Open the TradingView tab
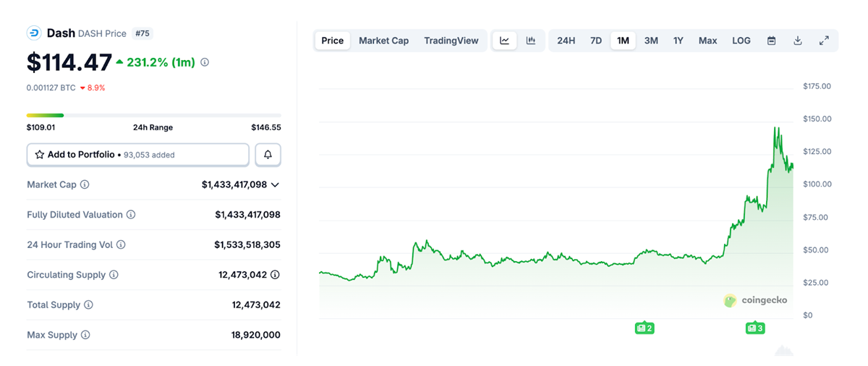 (x=451, y=41)
